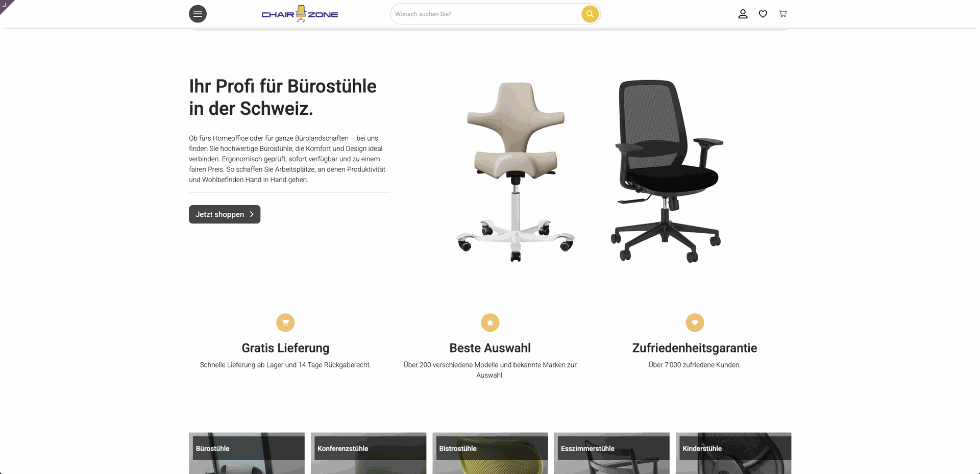Click the arrow chevron on Jetzt shoppen
The width and height of the screenshot is (980, 474).
tap(252, 214)
